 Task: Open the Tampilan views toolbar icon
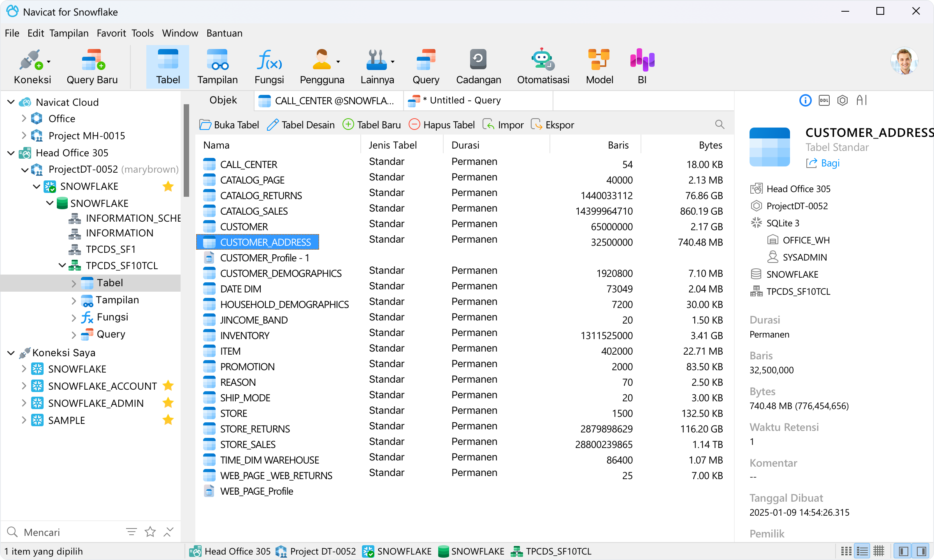pyautogui.click(x=217, y=67)
